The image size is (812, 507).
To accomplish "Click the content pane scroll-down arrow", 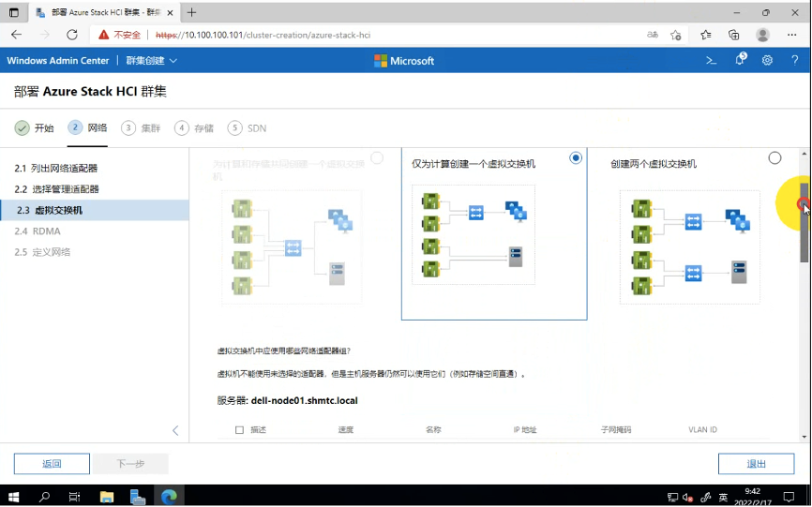I will 804,437.
